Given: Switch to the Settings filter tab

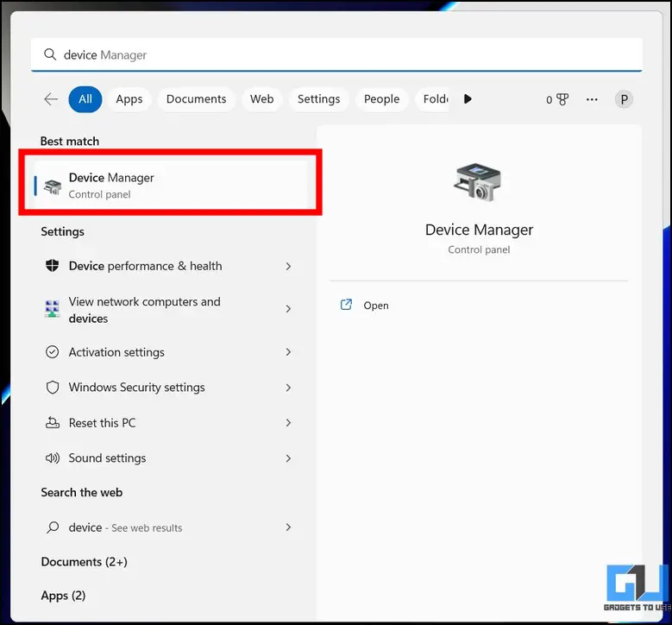Looking at the screenshot, I should 319,99.
